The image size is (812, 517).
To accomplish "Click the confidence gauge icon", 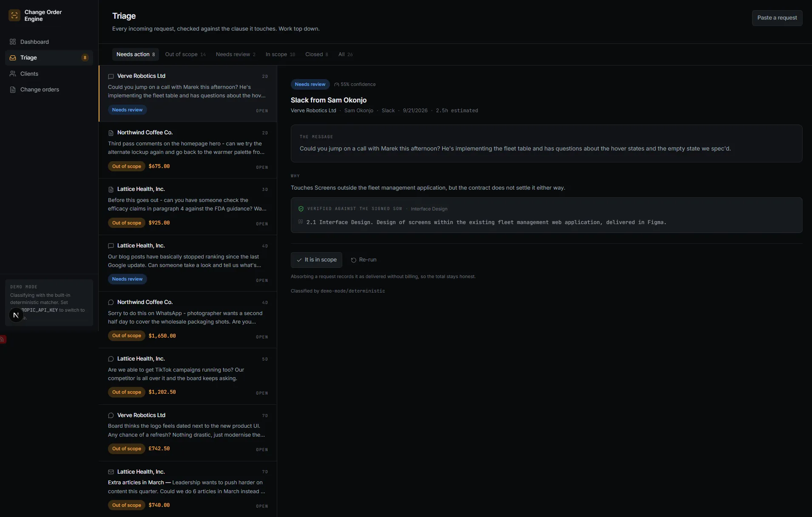I will [337, 85].
